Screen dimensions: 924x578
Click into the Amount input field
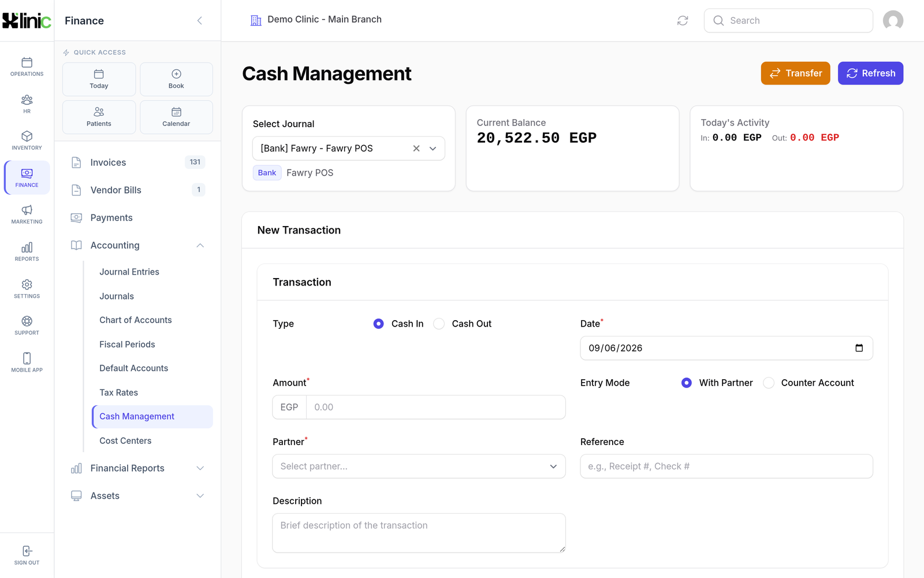(435, 407)
